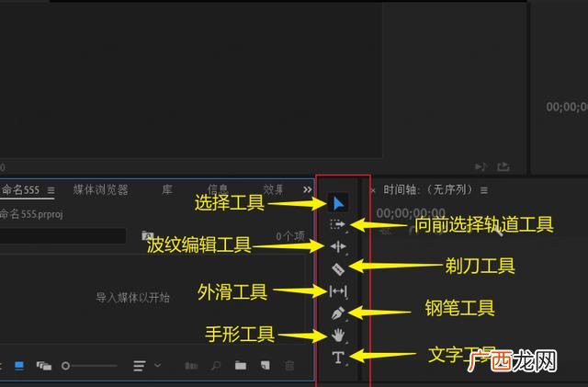
Task: Select the Selection tool (blue arrow)
Action: coord(338,203)
